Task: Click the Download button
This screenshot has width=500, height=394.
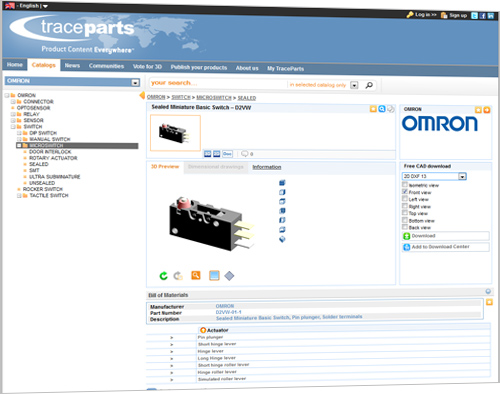Action: (x=446, y=236)
